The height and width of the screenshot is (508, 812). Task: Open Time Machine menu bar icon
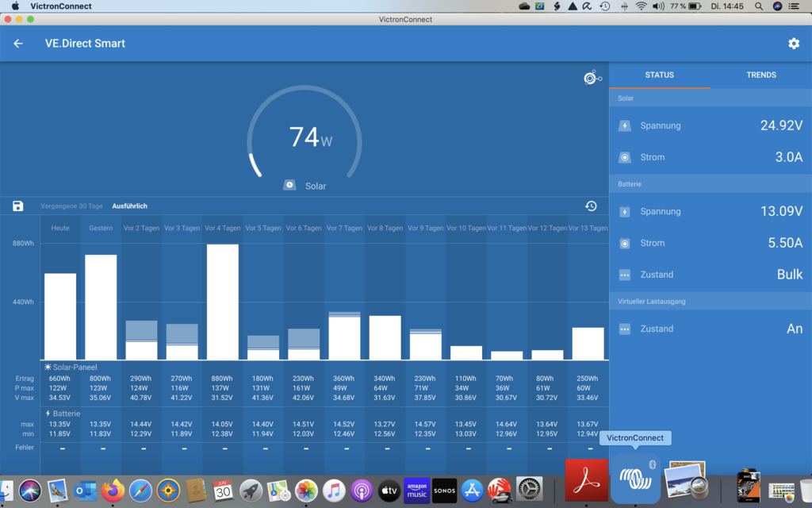coord(604,6)
